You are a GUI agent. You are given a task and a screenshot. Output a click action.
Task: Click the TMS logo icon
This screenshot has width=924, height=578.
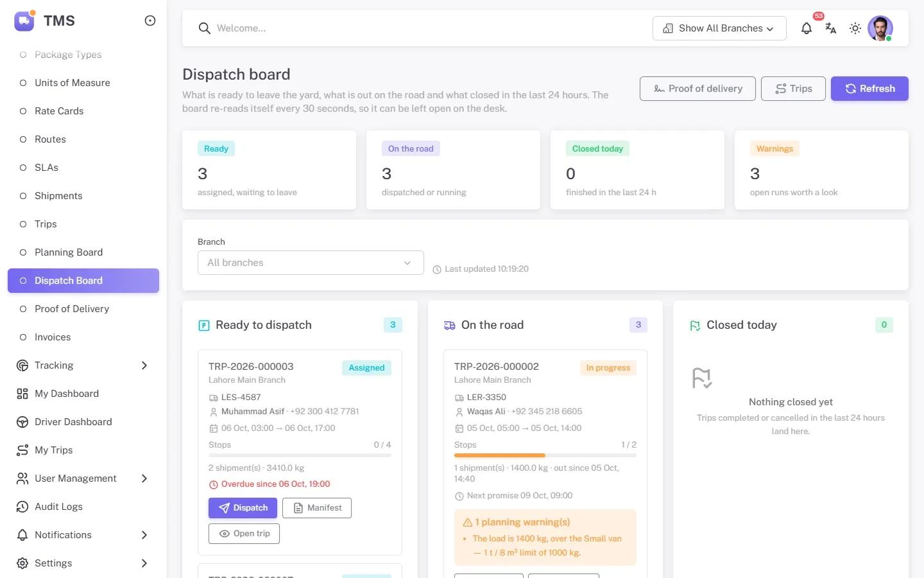(24, 21)
